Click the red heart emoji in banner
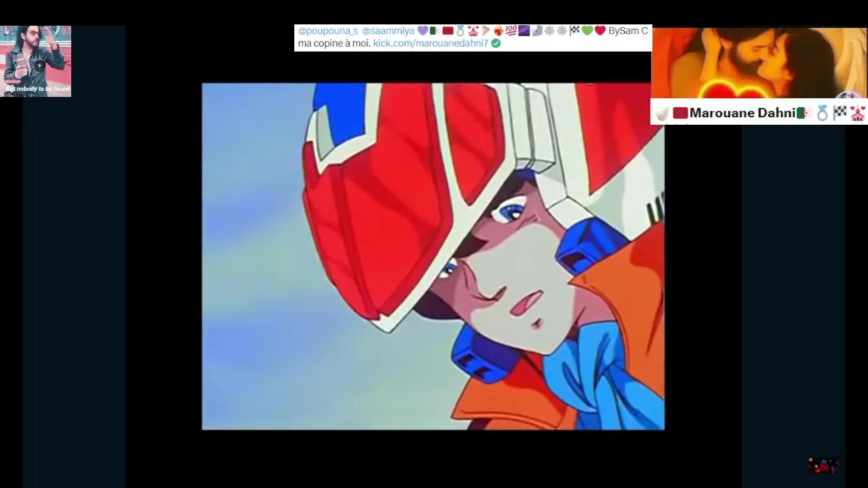Screen dimensions: 868x488 coord(599,30)
